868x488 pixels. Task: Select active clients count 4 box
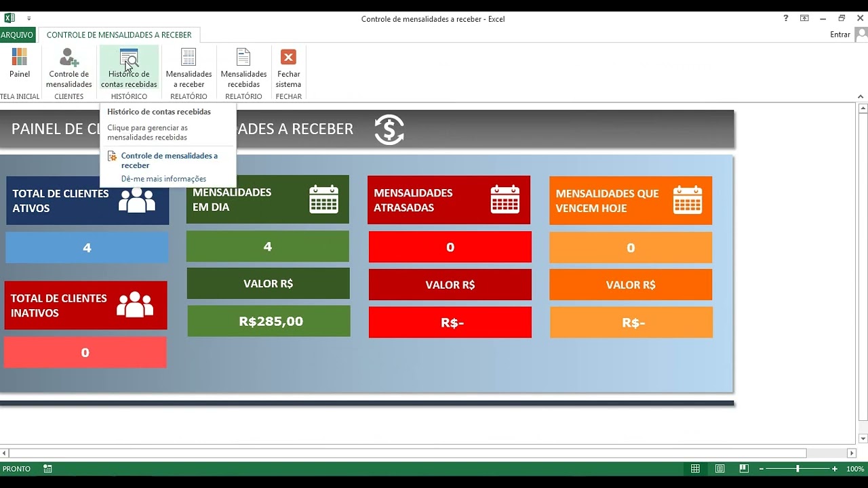(87, 248)
